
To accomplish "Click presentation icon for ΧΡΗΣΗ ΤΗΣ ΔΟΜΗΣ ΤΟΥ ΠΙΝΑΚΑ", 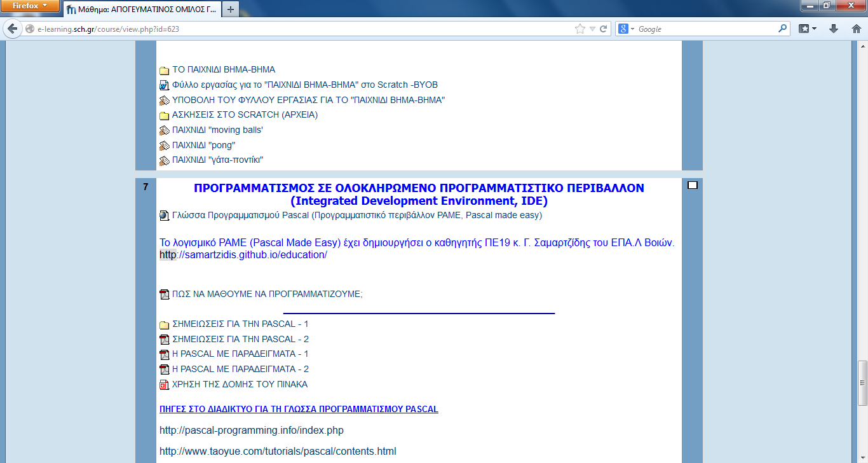I will coord(164,385).
